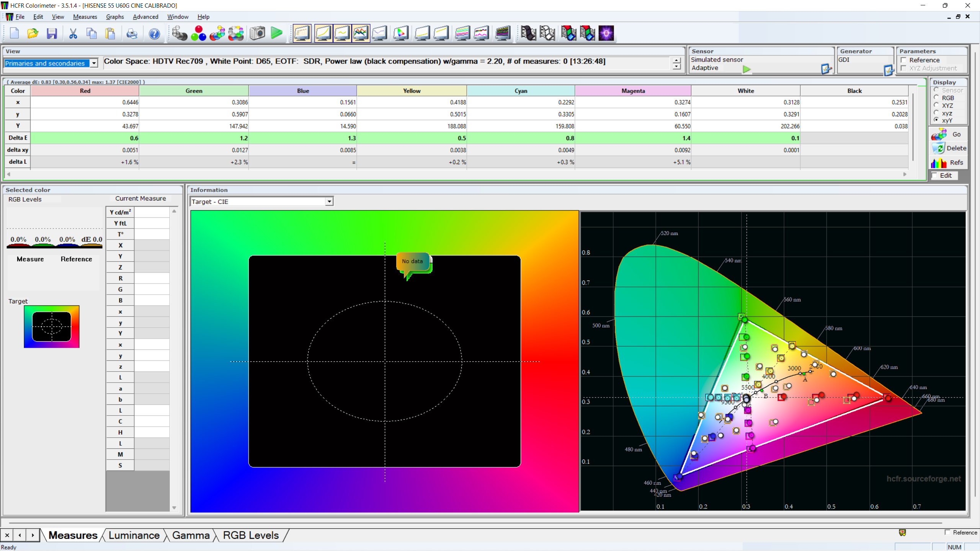Click the camera sensor icon
This screenshot has height=551, width=980.
[x=257, y=33]
